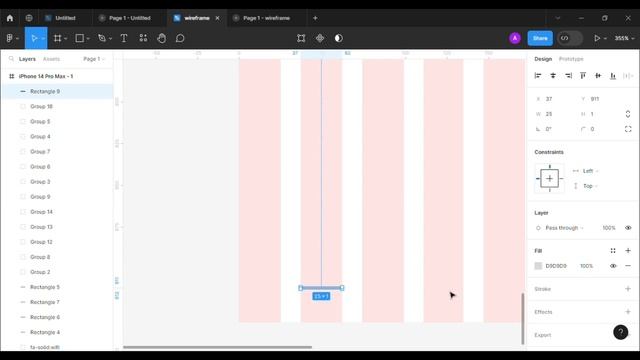The height and width of the screenshot is (360, 640).
Task: Select the Design tab
Action: (543, 59)
